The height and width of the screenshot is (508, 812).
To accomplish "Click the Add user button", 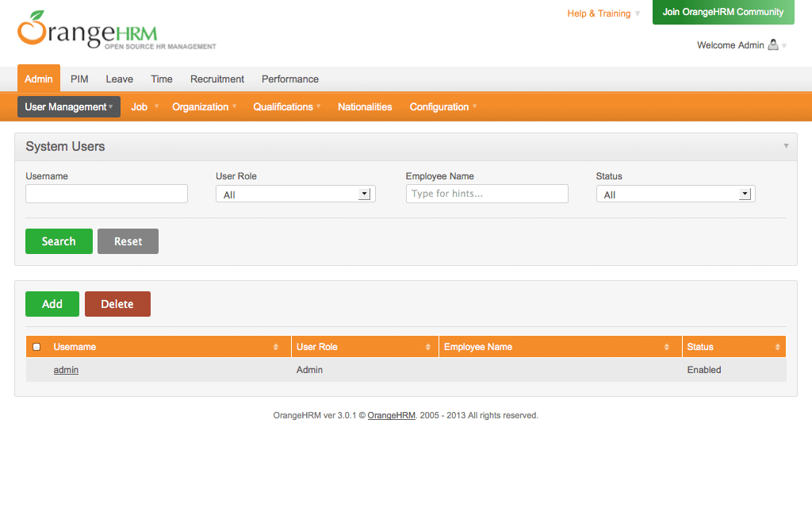I will (52, 304).
